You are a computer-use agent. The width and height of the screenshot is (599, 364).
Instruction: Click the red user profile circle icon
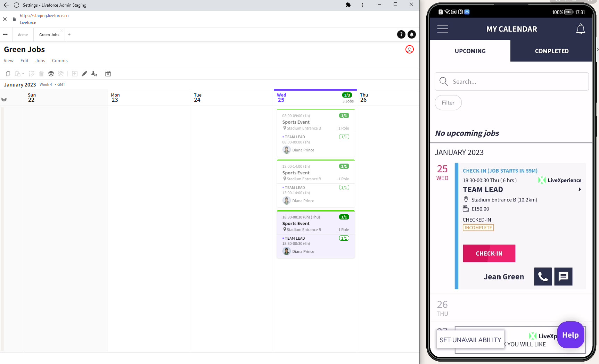coord(410,49)
